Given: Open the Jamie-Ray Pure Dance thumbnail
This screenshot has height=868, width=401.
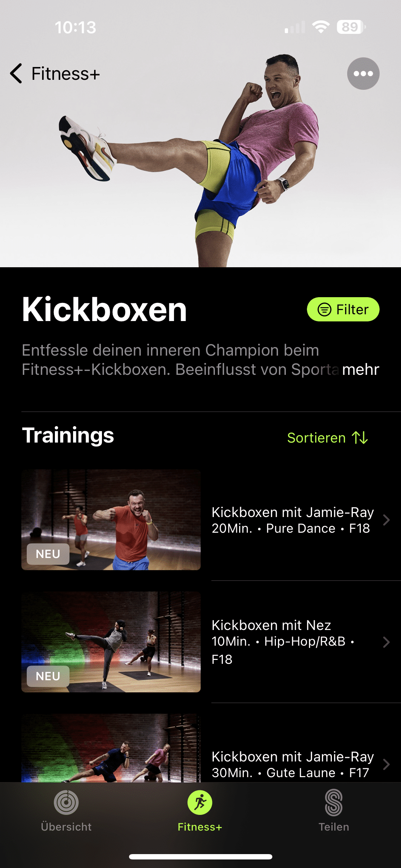Looking at the screenshot, I should click(x=111, y=520).
